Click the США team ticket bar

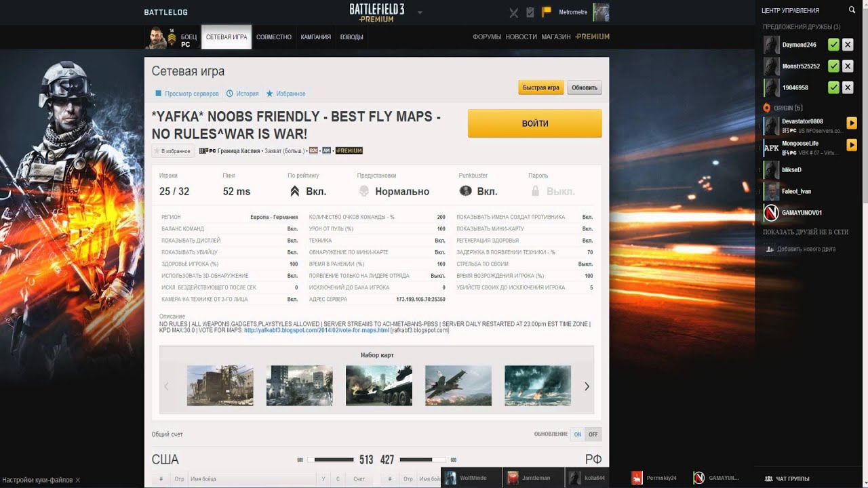pyautogui.click(x=330, y=460)
